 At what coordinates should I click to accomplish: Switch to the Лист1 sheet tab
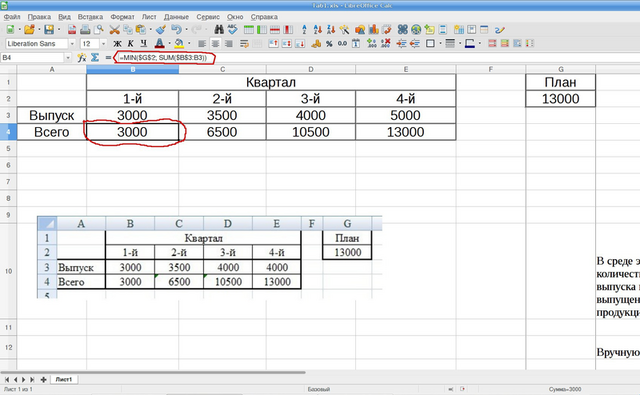tap(64, 379)
